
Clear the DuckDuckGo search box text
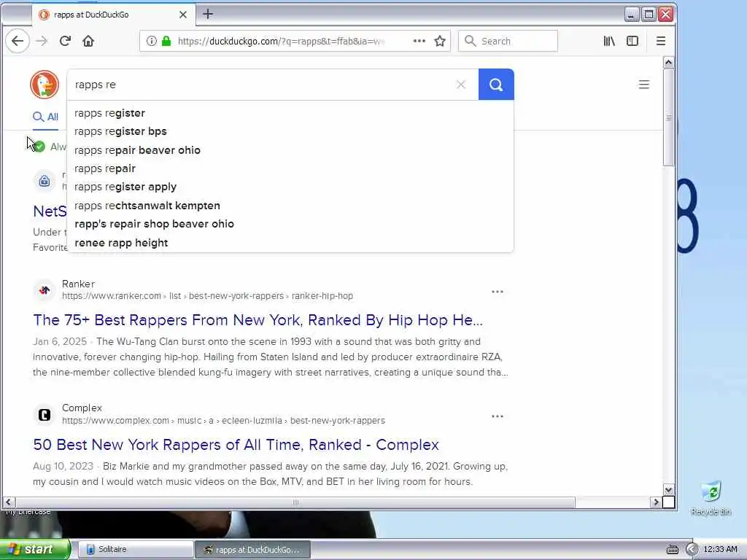(461, 85)
